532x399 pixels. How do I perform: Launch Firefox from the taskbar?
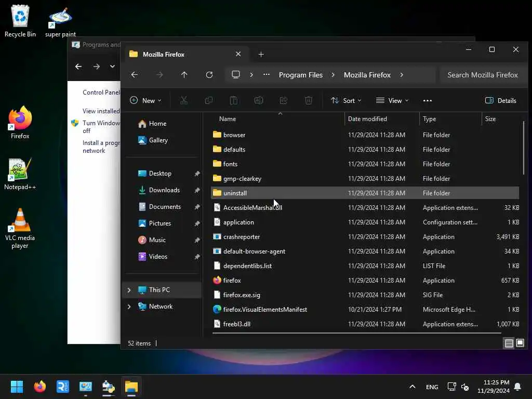pyautogui.click(x=39, y=387)
